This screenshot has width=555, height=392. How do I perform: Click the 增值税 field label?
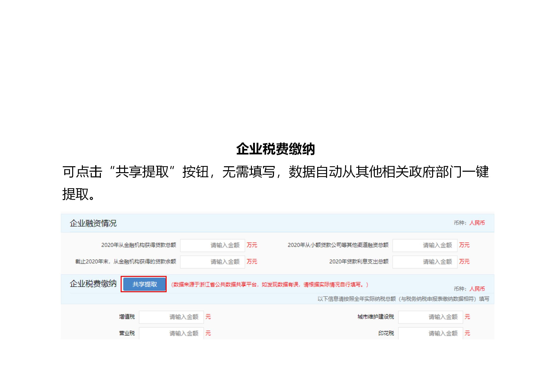coord(127,317)
